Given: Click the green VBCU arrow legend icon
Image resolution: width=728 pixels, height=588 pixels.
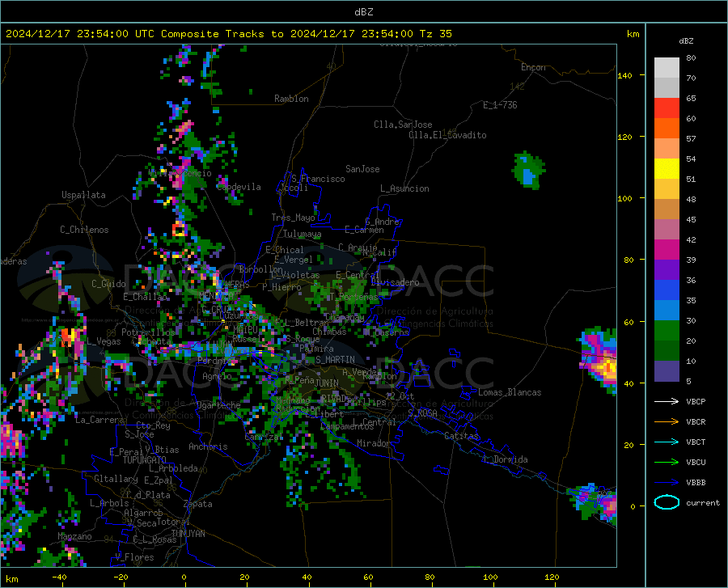Looking at the screenshot, I should [667, 463].
